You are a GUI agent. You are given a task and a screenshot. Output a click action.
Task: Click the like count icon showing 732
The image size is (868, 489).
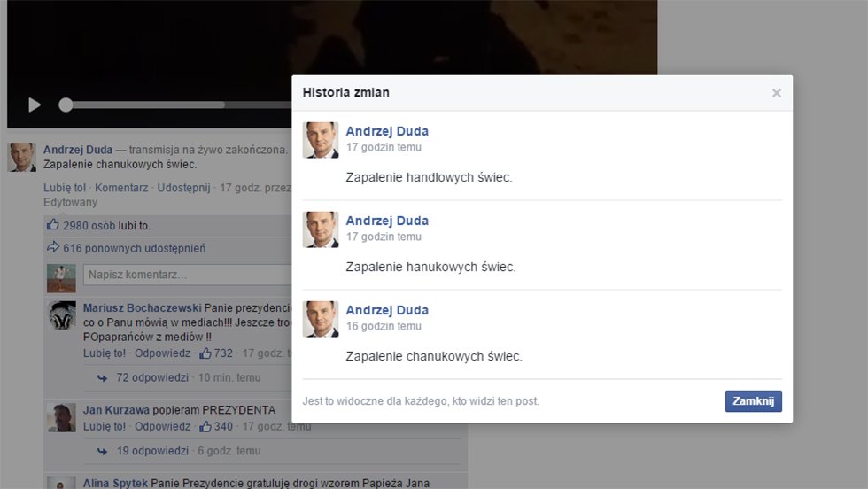[x=205, y=353]
